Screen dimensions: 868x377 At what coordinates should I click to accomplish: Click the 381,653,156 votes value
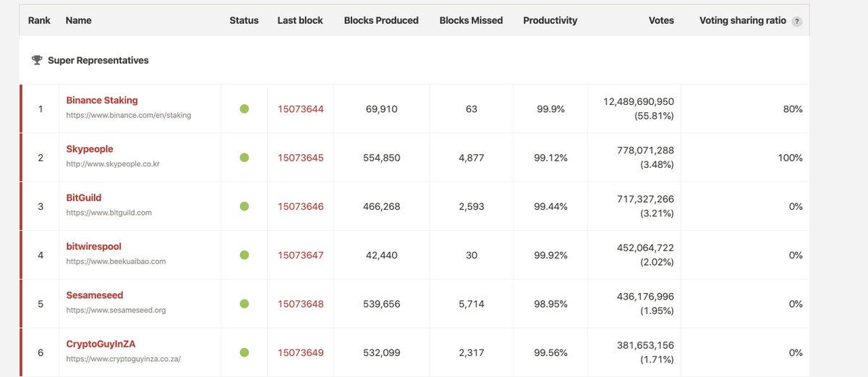point(646,346)
